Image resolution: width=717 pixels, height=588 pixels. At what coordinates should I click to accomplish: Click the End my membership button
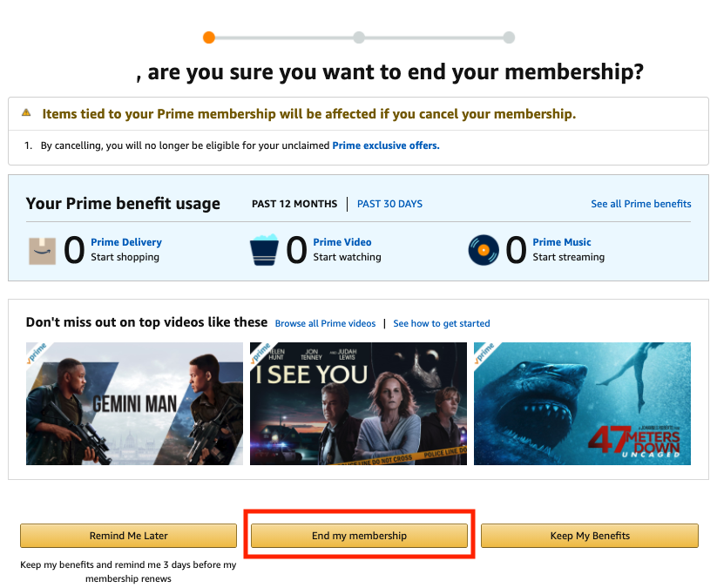pos(359,536)
